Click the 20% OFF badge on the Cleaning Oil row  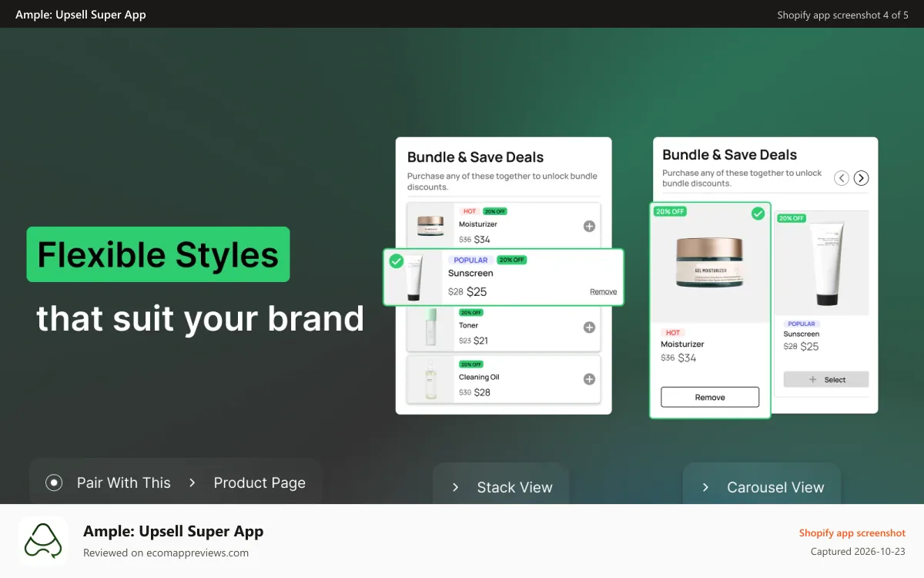[x=471, y=364]
